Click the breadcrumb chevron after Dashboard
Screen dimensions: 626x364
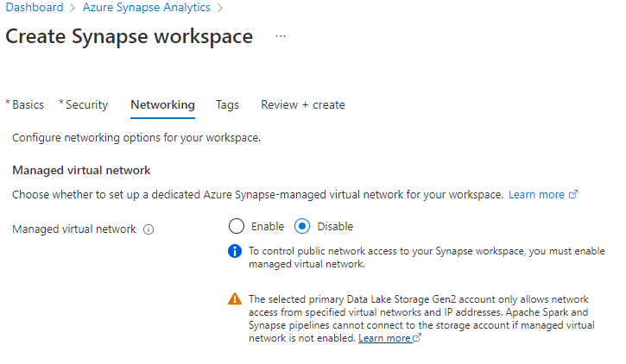(x=73, y=8)
